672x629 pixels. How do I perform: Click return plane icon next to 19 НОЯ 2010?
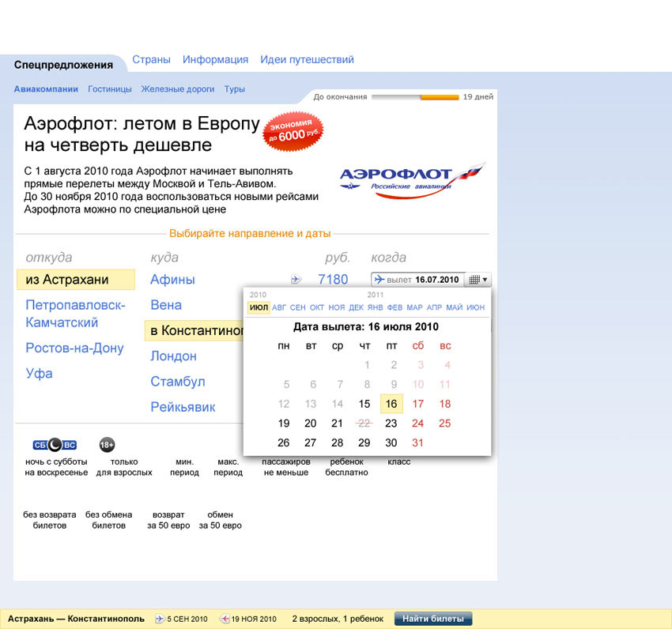point(225,619)
